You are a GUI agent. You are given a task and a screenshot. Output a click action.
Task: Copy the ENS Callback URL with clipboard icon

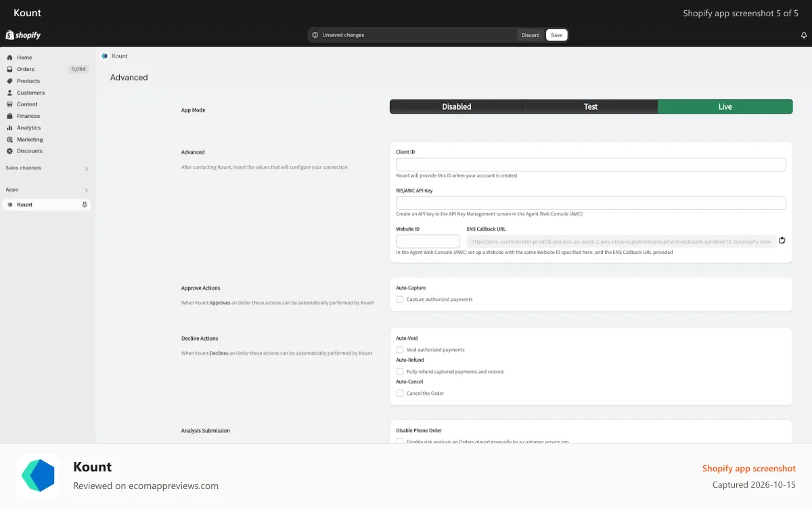(x=782, y=240)
